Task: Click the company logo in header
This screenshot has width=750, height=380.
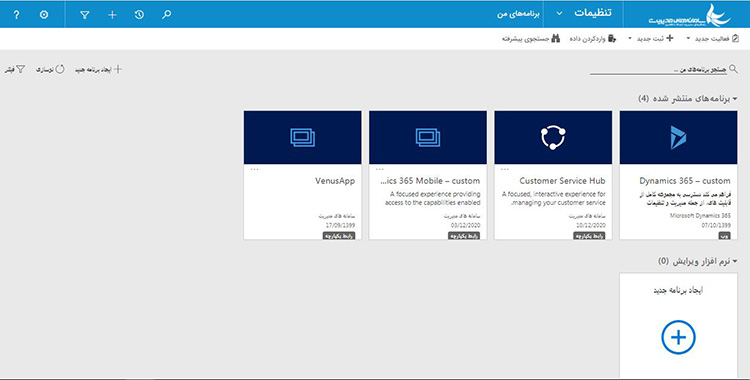Action: click(x=689, y=15)
